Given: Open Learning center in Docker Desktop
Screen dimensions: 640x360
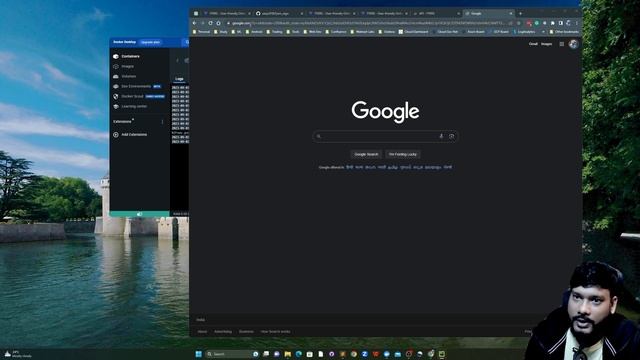Looking at the screenshot, I should coord(134,107).
